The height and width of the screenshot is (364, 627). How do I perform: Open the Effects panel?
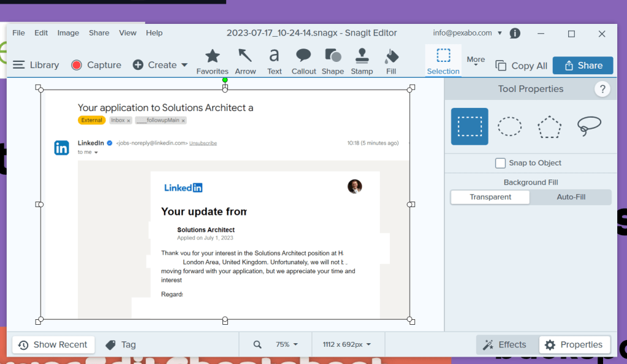[x=504, y=344]
